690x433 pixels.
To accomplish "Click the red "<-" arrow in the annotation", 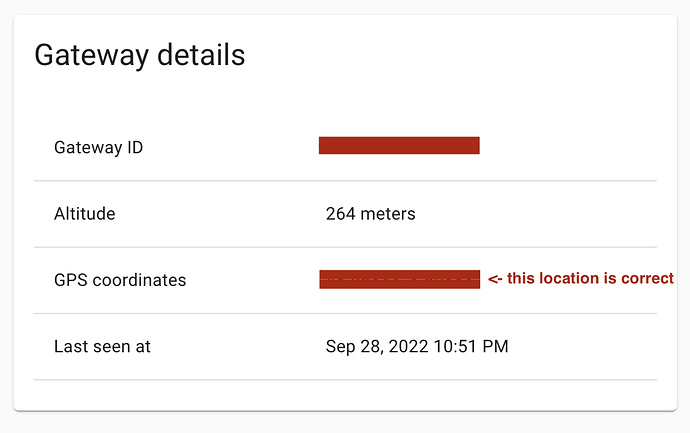I will (495, 279).
